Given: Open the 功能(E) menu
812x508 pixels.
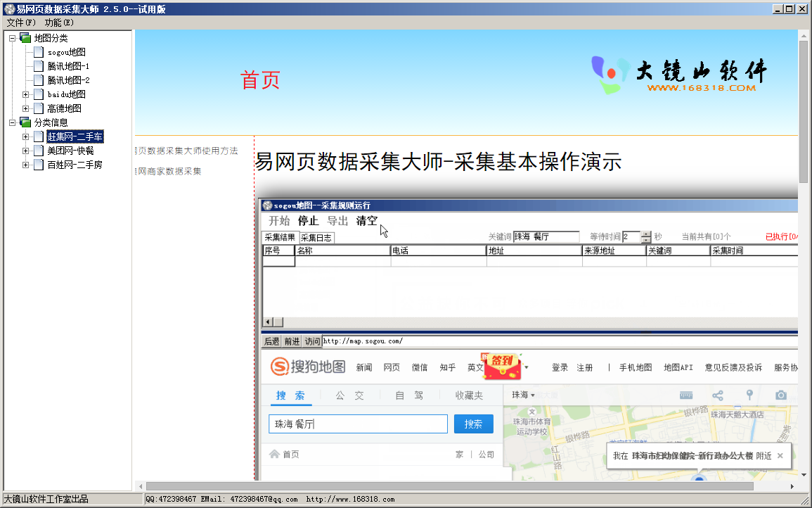Looking at the screenshot, I should [59, 23].
